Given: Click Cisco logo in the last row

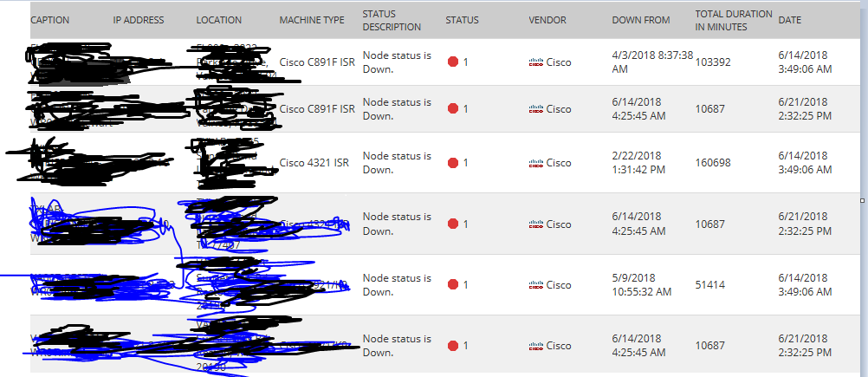Looking at the screenshot, I should (536, 346).
